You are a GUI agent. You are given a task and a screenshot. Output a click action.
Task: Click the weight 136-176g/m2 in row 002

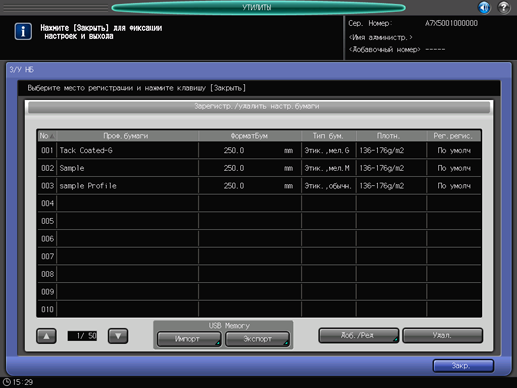(382, 168)
